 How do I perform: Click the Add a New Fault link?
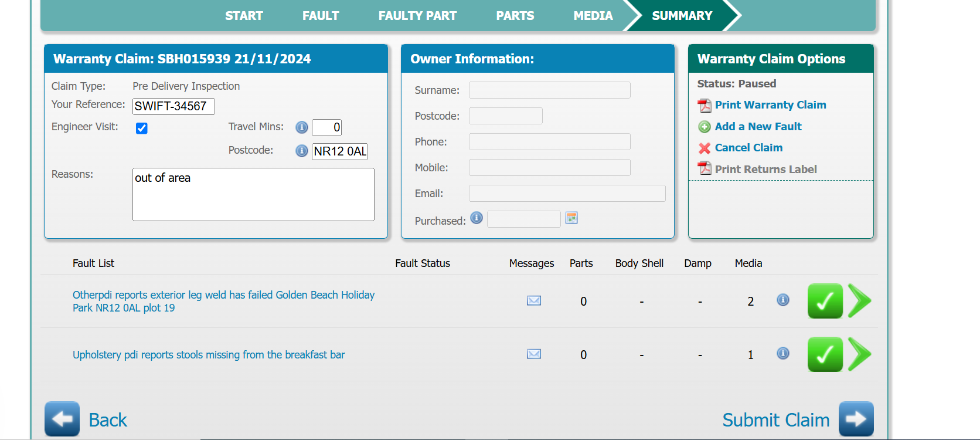pos(758,127)
